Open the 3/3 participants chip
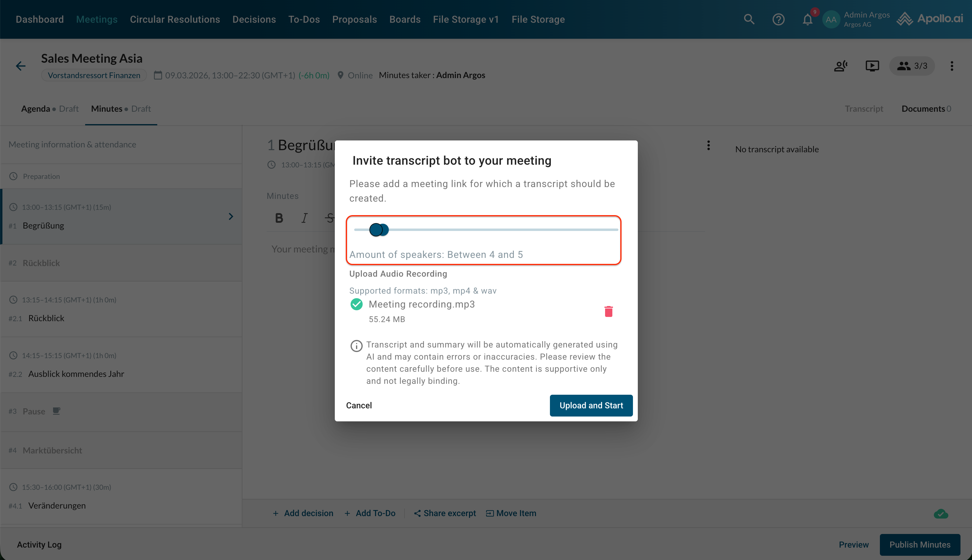This screenshot has height=560, width=972. [x=912, y=66]
